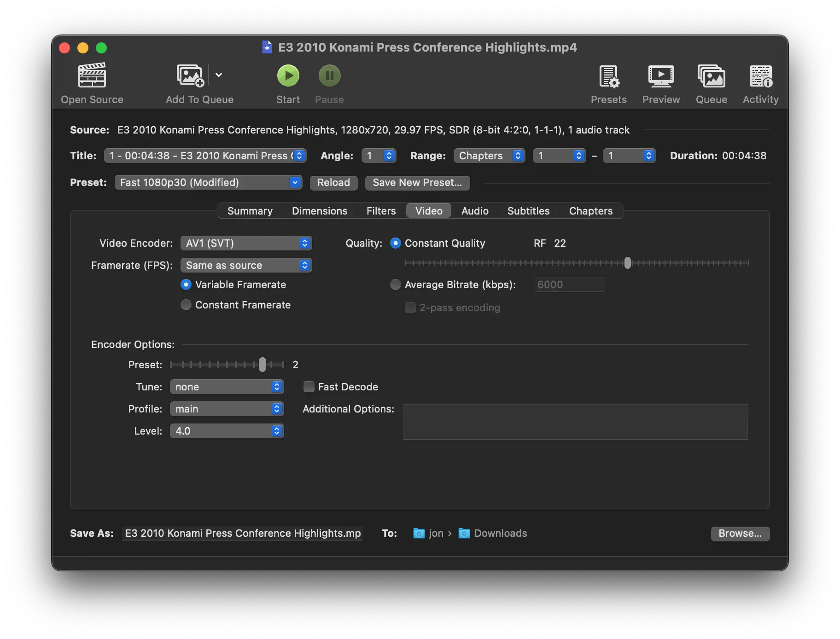
Task: Open the Preview window icon
Action: 661,76
